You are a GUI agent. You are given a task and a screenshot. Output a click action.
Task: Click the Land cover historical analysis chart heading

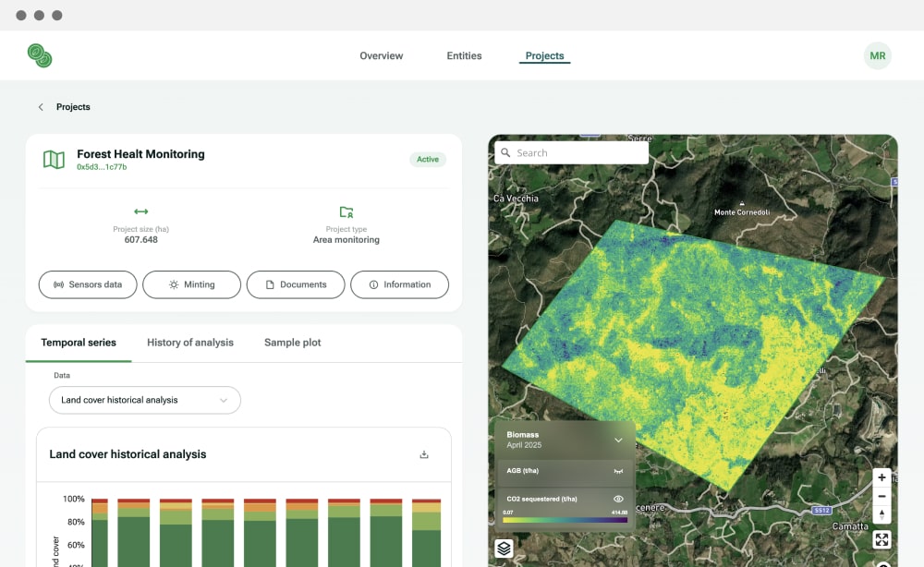[x=128, y=454]
